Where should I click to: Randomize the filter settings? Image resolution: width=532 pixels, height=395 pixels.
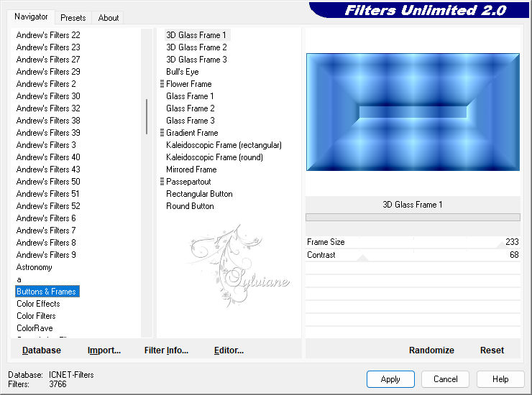click(x=431, y=350)
